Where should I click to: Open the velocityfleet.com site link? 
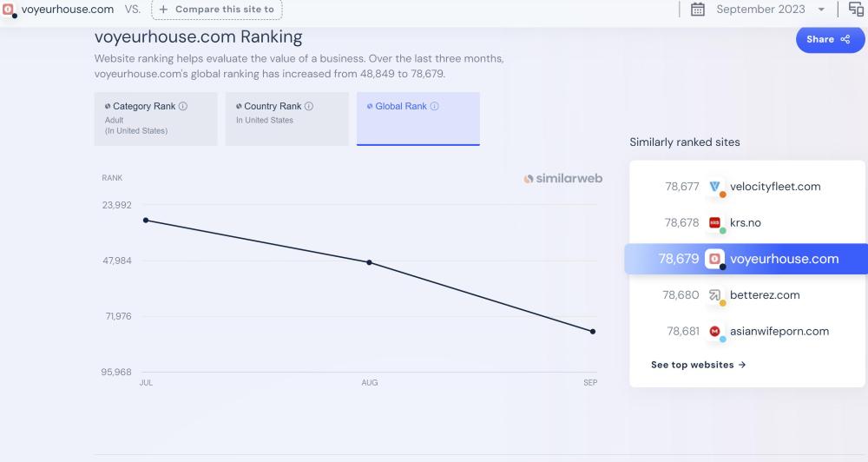pyautogui.click(x=775, y=187)
